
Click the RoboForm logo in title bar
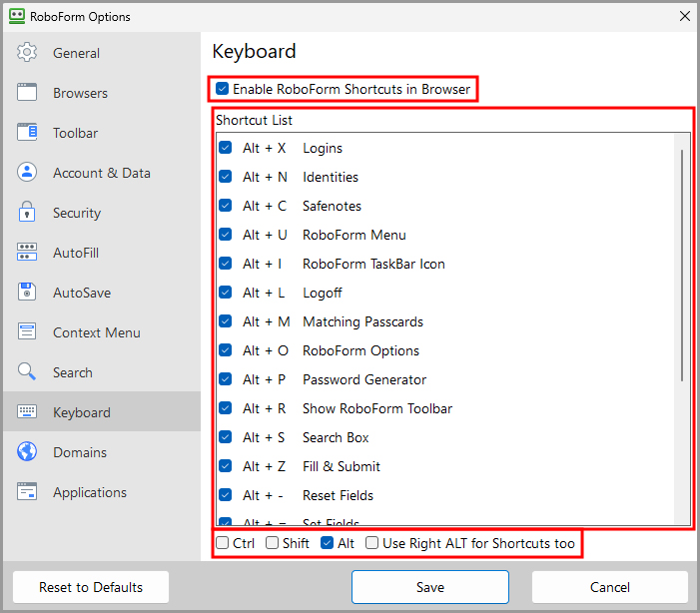[17, 16]
